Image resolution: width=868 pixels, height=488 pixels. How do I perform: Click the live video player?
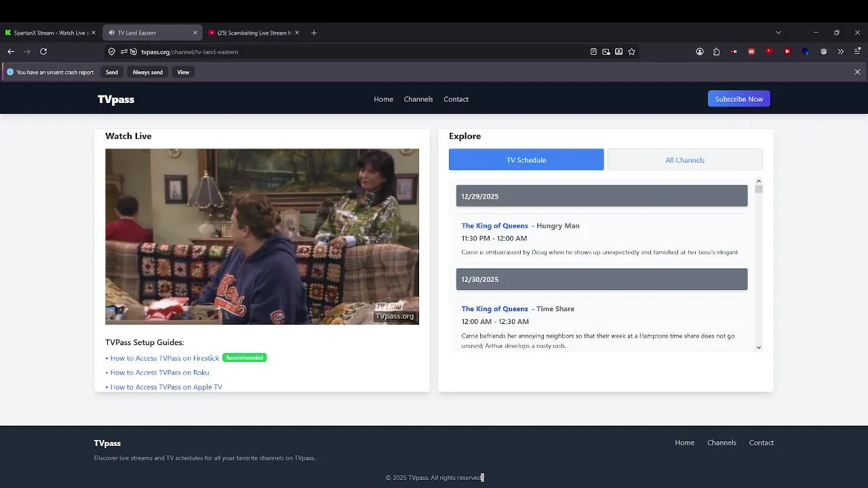click(x=262, y=237)
